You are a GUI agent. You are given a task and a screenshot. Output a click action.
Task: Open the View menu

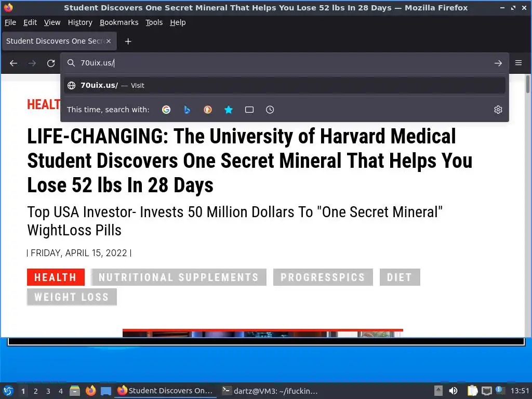click(52, 22)
